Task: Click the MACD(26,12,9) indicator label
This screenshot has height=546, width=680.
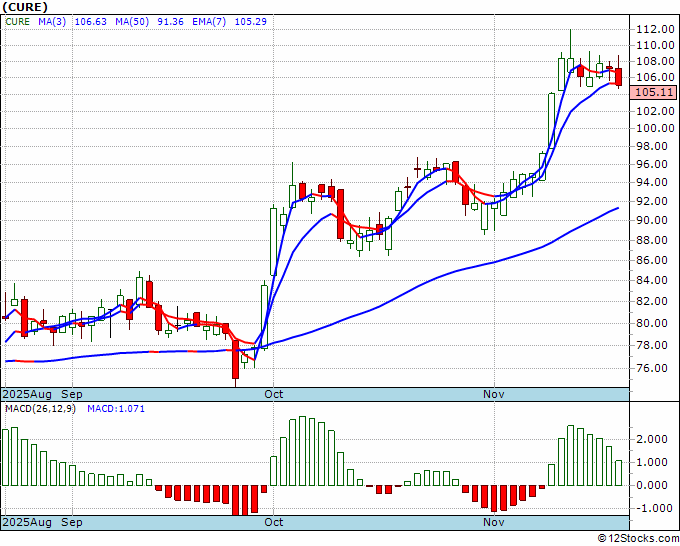Action: tap(40, 409)
